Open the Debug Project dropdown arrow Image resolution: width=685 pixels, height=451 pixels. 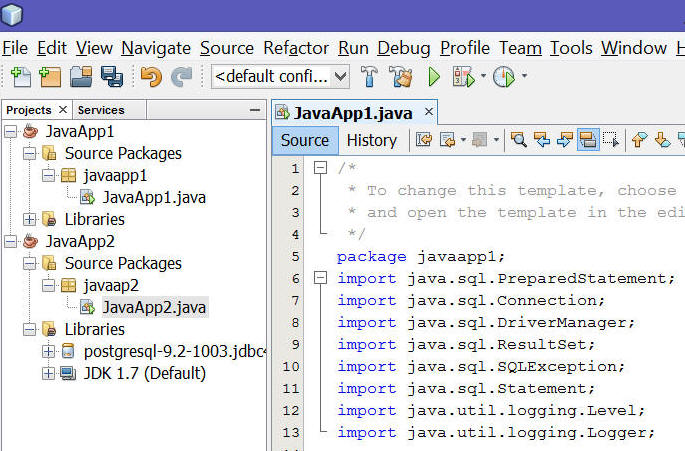pyautogui.click(x=483, y=76)
